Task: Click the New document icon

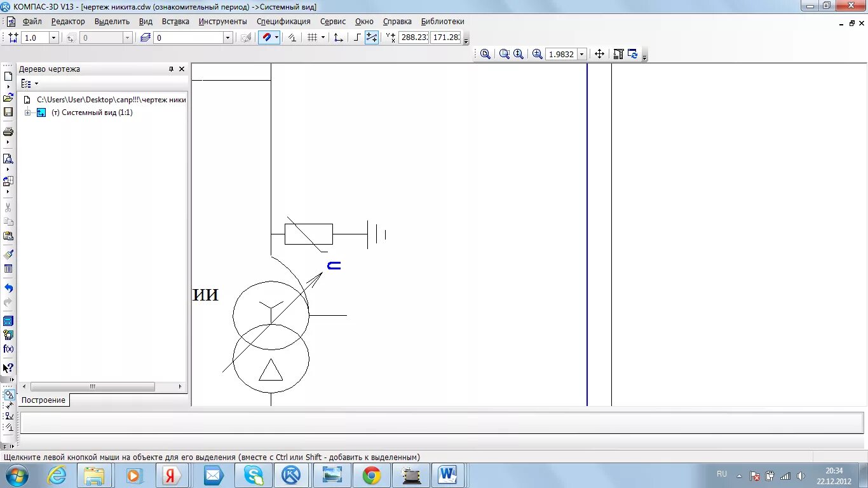Action: point(8,76)
